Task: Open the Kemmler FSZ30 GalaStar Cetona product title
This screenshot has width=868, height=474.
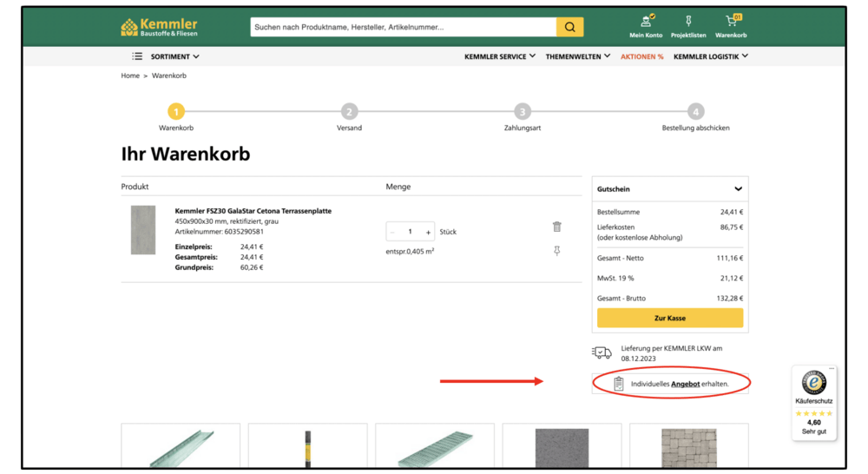Action: pos(253,211)
